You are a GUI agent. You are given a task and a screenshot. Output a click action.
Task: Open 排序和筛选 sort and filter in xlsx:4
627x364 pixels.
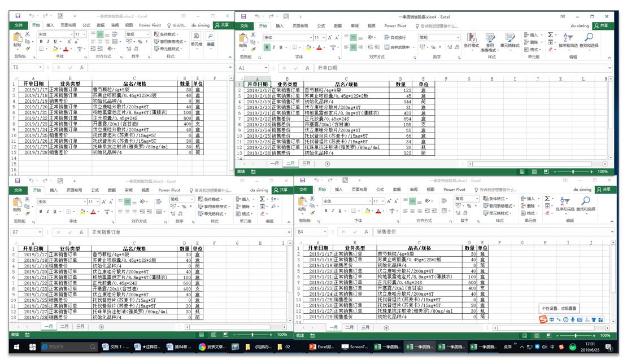pyautogui.click(x=568, y=41)
